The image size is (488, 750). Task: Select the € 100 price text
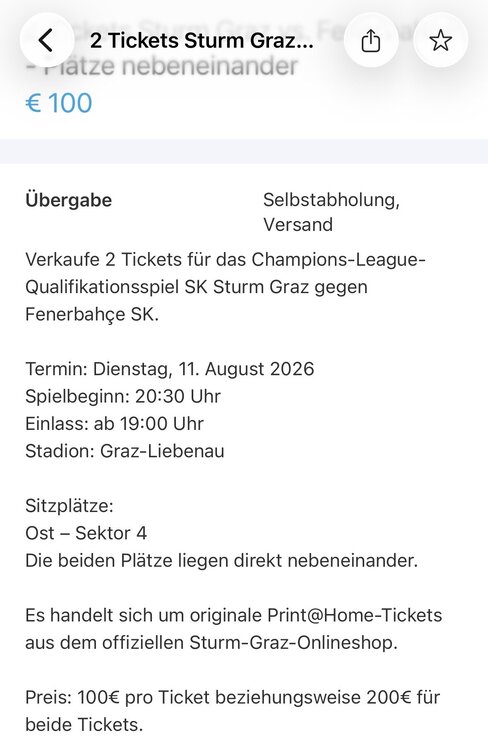(59, 103)
